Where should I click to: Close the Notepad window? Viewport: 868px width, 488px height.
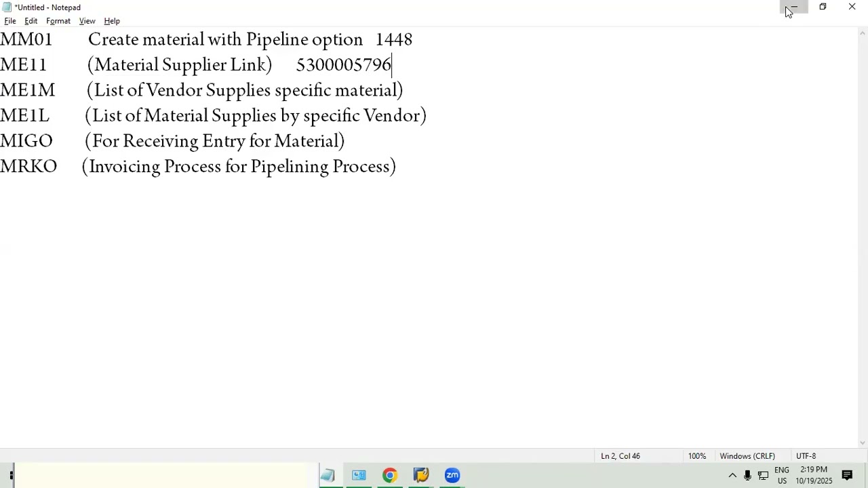click(852, 7)
